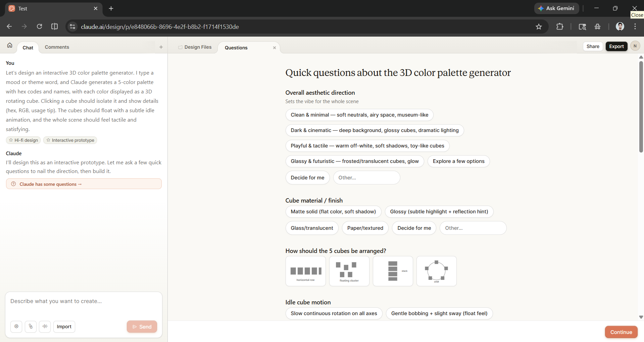Select the 'Glassy & futuristic' aesthetic option
Viewport: 644px width, 342px height.
[x=355, y=161]
